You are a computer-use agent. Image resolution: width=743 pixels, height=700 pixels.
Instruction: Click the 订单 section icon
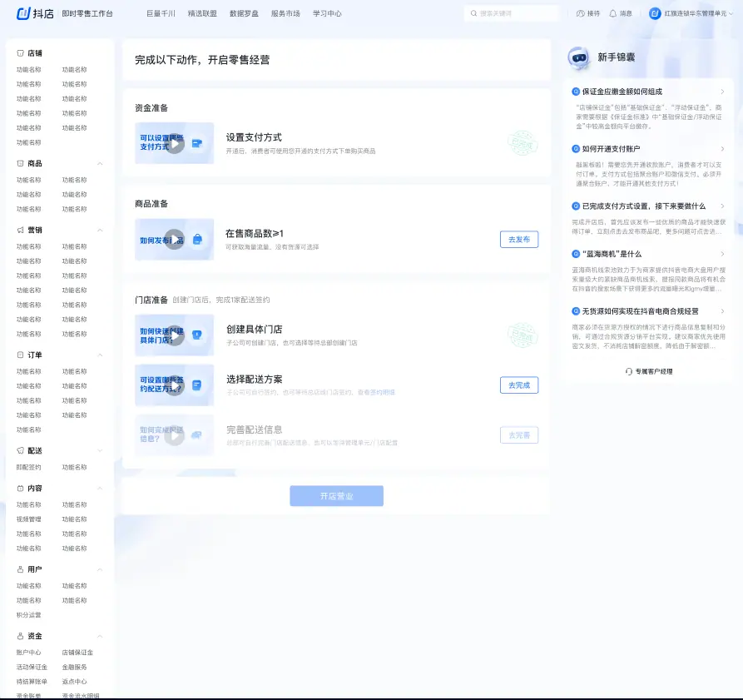coord(20,355)
